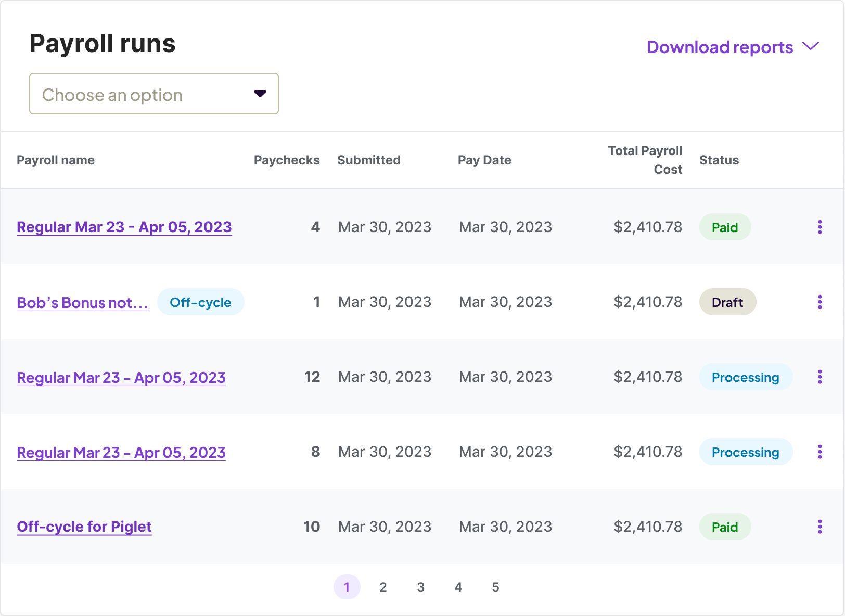The image size is (845, 616).
Task: Select current page 1 in pagination
Action: click(x=347, y=587)
